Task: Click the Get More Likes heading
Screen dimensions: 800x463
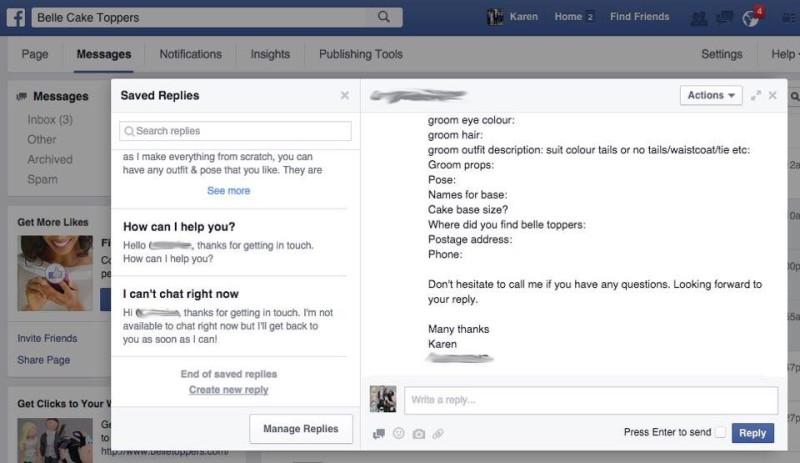Action: pyautogui.click(x=53, y=222)
